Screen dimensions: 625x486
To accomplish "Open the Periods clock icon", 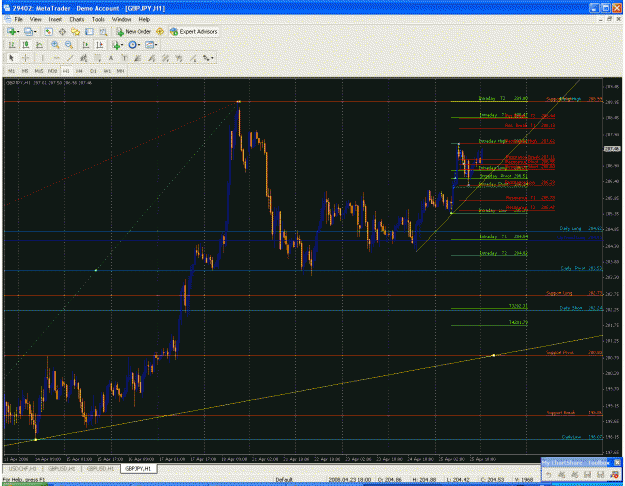I will [x=132, y=45].
